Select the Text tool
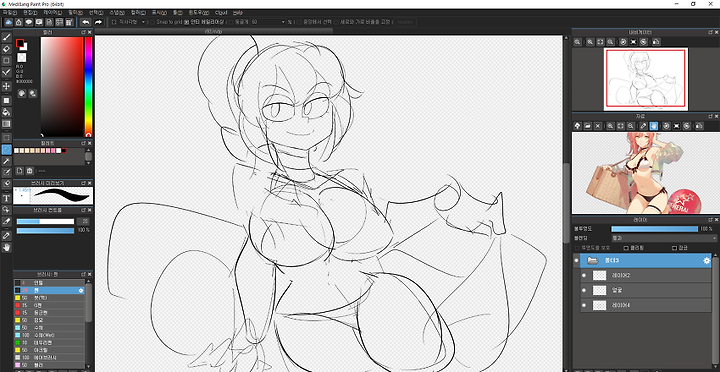 pyautogui.click(x=6, y=198)
